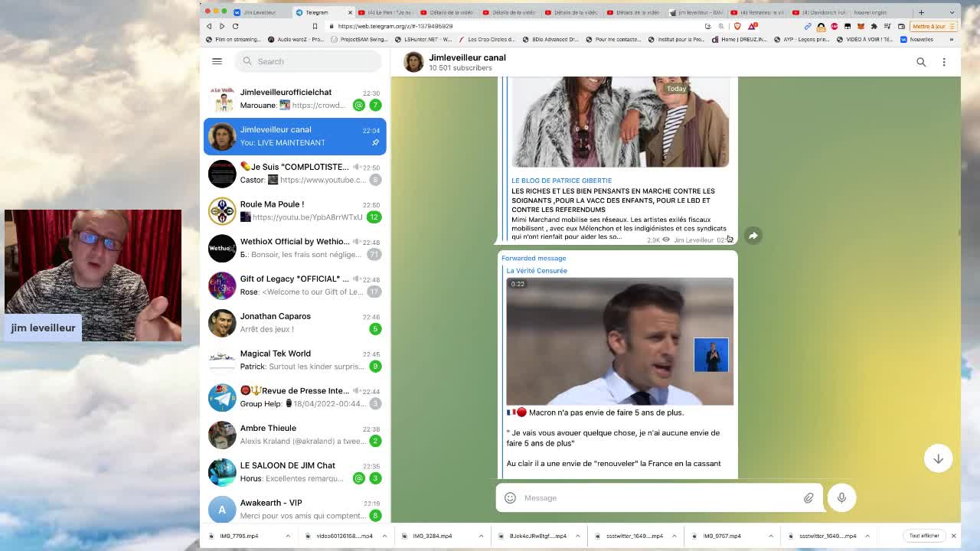
Task: Open Gift of Legacy OFFICIAL chat
Action: (295, 285)
